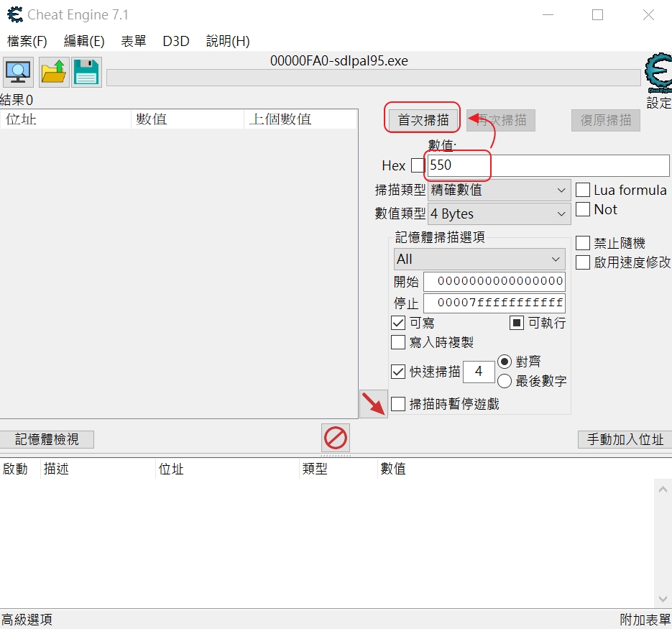This screenshot has width=672, height=629.
Task: Enable 禁止隨機 checkbox
Action: coord(582,243)
